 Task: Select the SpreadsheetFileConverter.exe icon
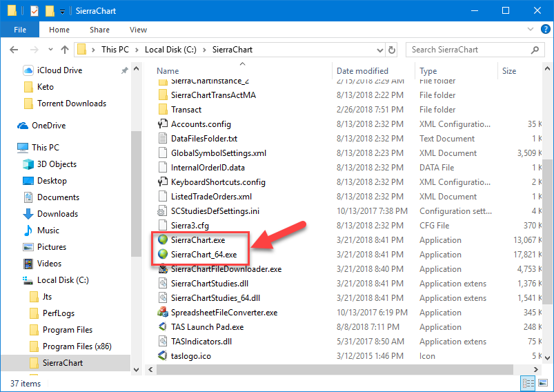[163, 313]
